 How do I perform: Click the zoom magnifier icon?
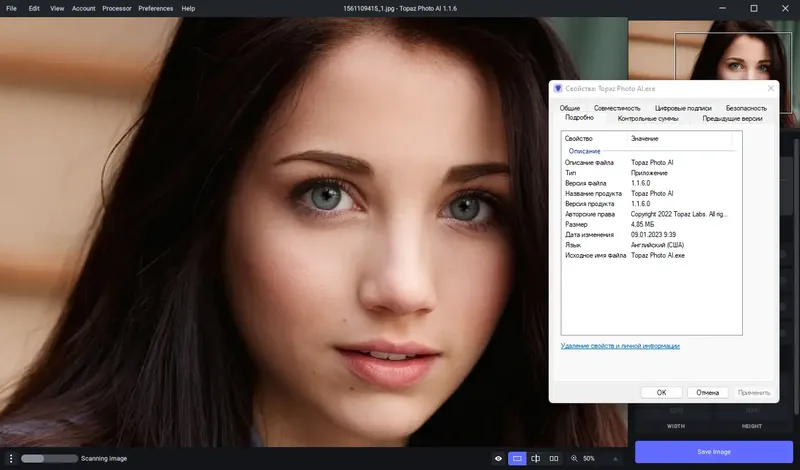coord(574,458)
